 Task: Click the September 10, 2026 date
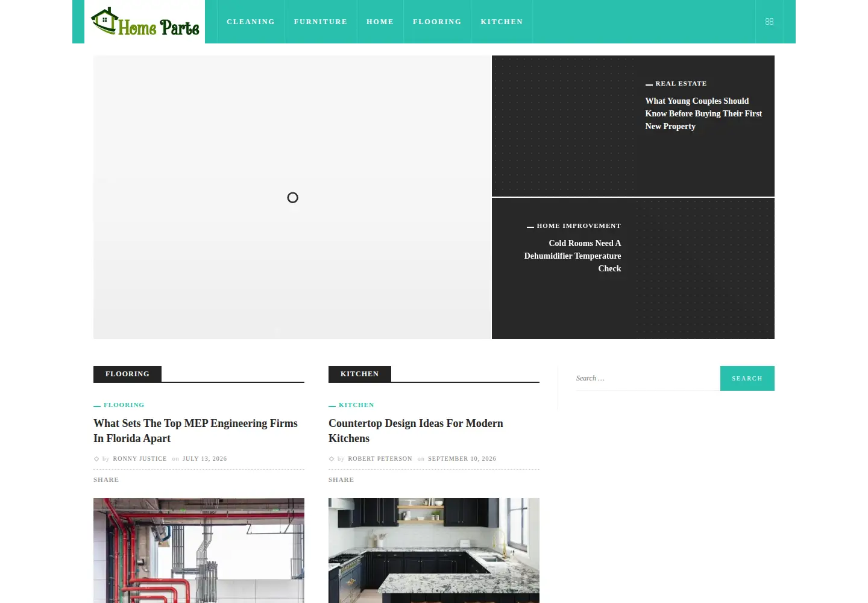[x=462, y=459]
